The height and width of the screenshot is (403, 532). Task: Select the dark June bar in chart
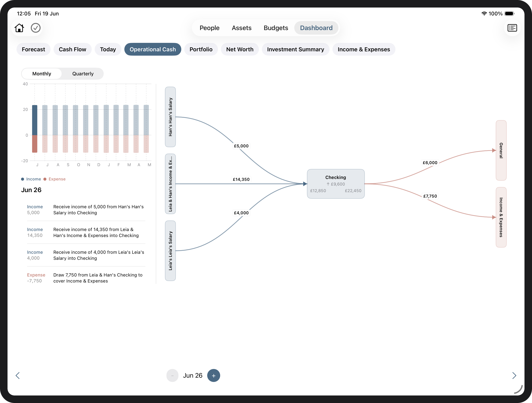pos(35,129)
